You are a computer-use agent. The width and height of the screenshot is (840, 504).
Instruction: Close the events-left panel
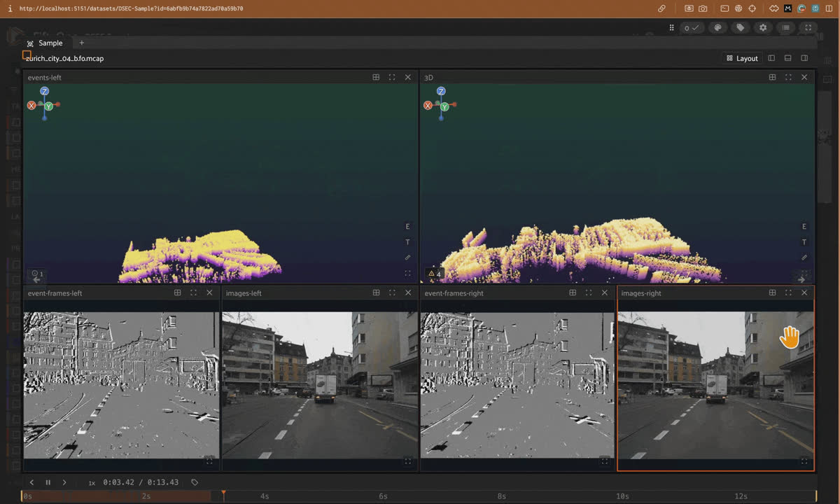coord(408,77)
